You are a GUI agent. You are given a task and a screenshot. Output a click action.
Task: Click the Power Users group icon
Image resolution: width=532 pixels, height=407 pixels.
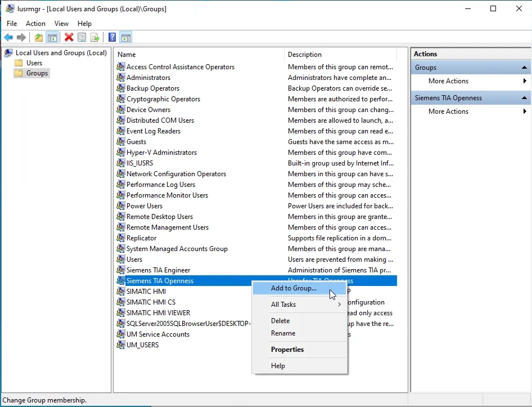[120, 206]
